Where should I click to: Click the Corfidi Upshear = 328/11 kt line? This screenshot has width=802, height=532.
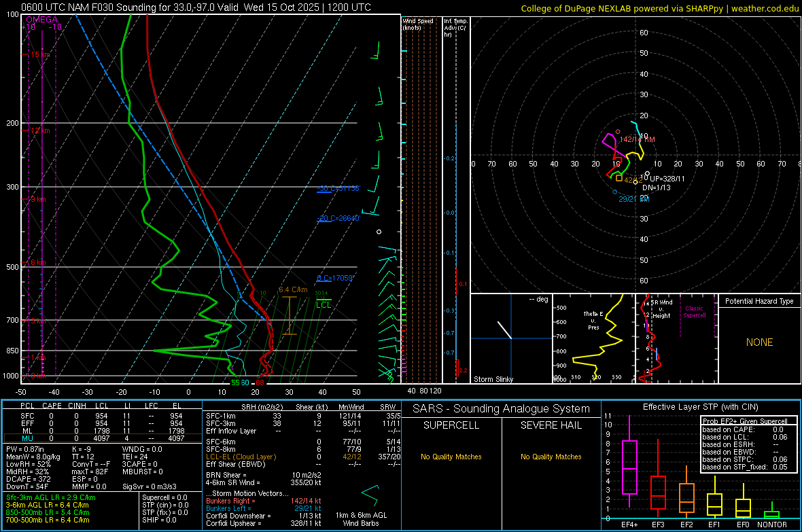click(264, 522)
